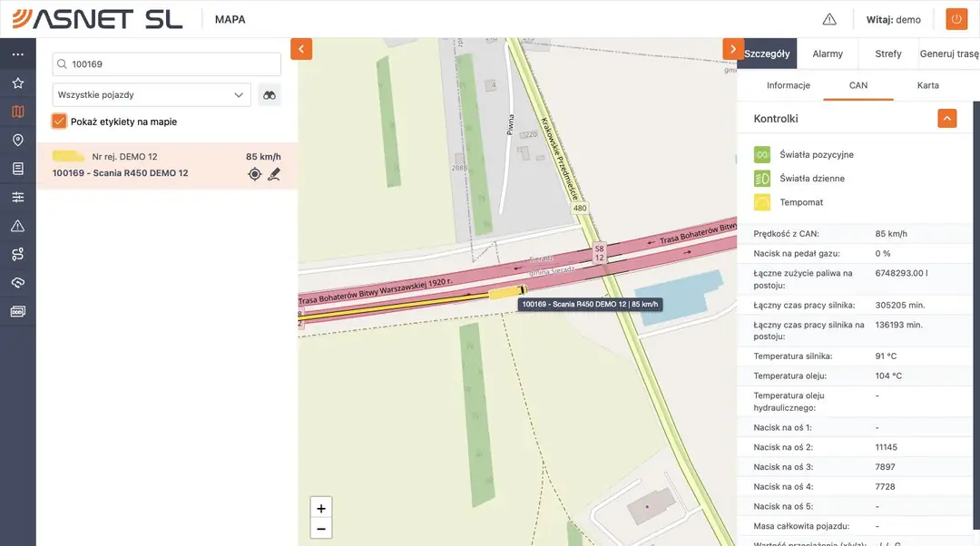Click the S8 12 road marker

(x=600, y=253)
